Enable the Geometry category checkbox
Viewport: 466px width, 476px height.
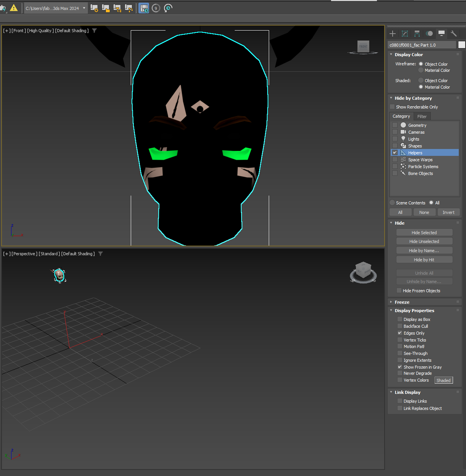tap(395, 125)
